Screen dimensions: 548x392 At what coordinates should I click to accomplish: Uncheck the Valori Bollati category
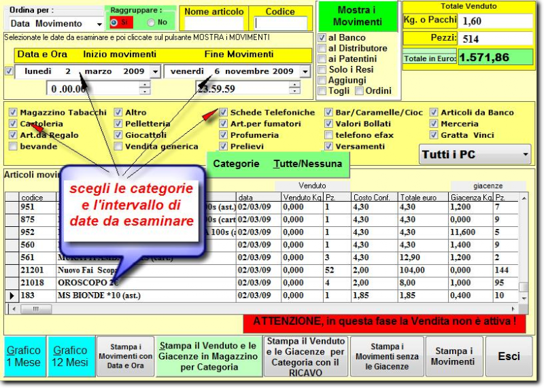point(328,124)
